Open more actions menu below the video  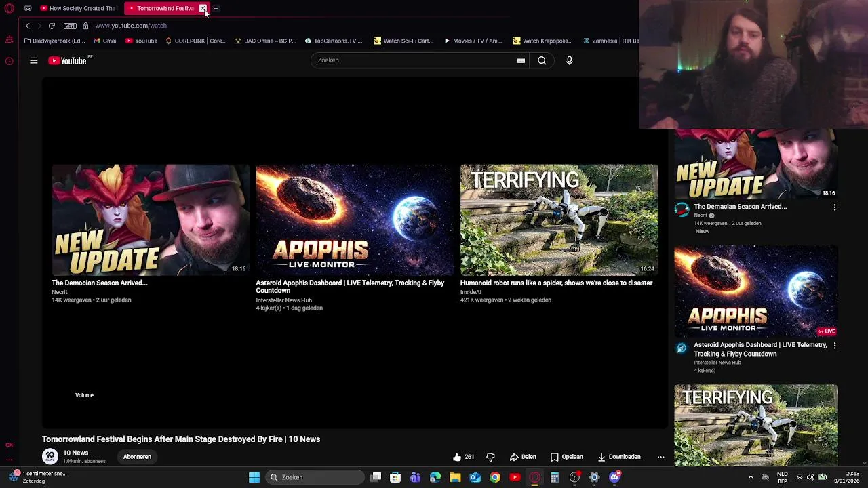(x=660, y=457)
